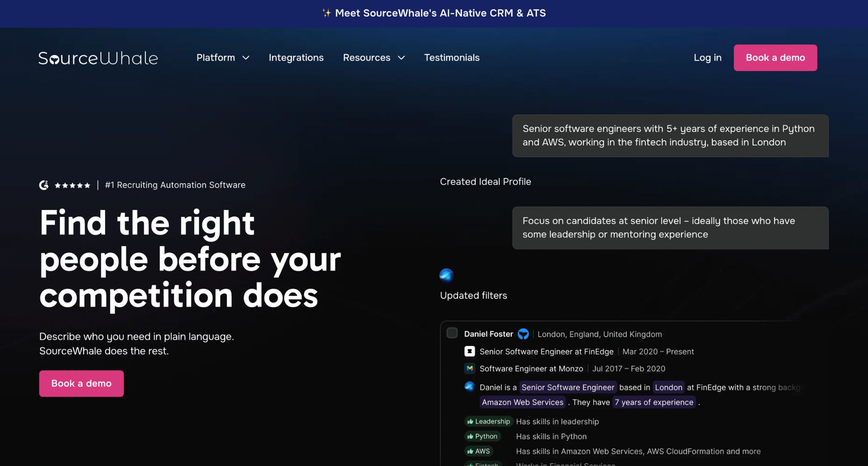The image size is (868, 466).
Task: Click the thumbs-up AWS tag
Action: (x=478, y=451)
